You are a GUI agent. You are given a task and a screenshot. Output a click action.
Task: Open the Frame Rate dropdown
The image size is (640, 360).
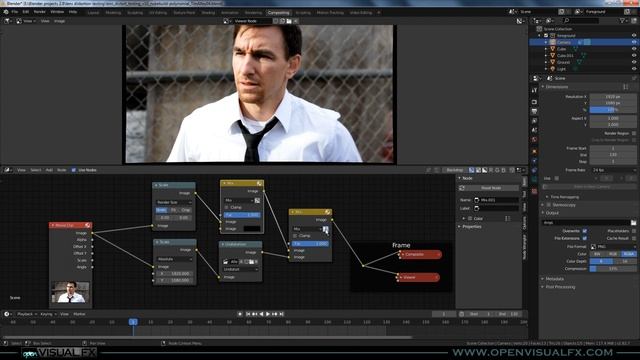coord(614,170)
